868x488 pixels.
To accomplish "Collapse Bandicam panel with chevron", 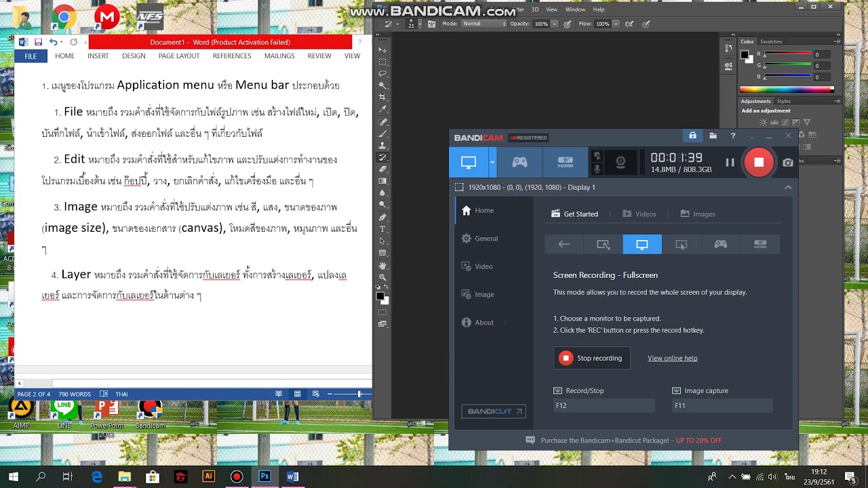I will tap(788, 187).
